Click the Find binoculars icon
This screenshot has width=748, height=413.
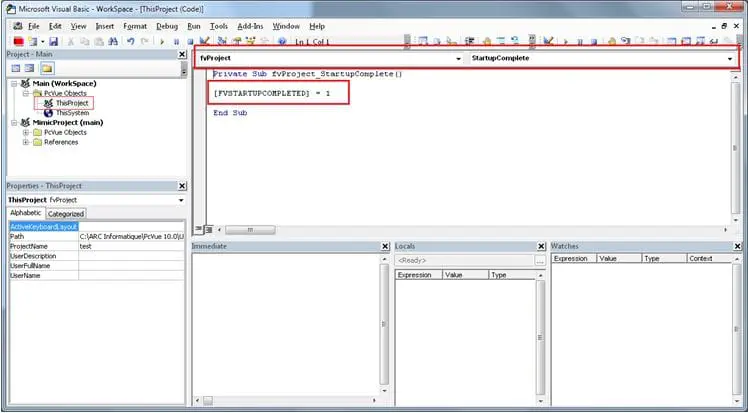tap(113, 41)
